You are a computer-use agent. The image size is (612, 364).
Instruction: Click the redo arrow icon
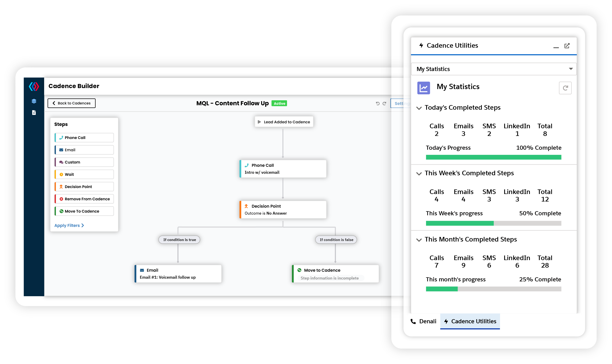(x=384, y=104)
